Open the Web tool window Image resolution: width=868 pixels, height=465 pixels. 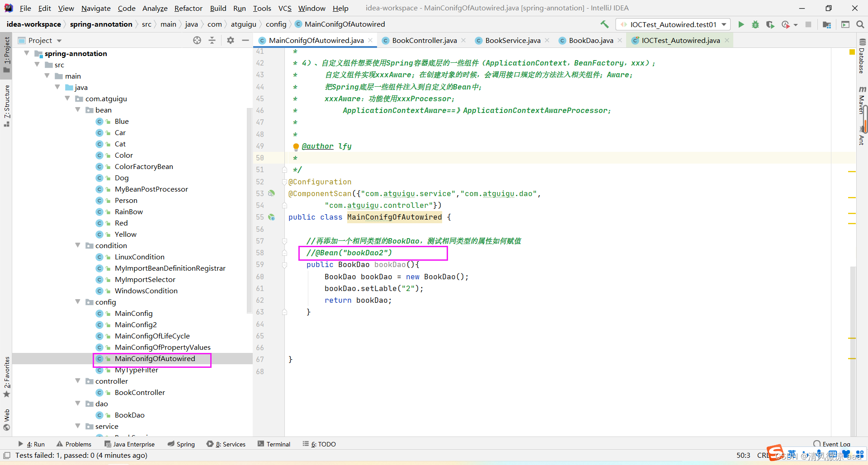[7, 420]
